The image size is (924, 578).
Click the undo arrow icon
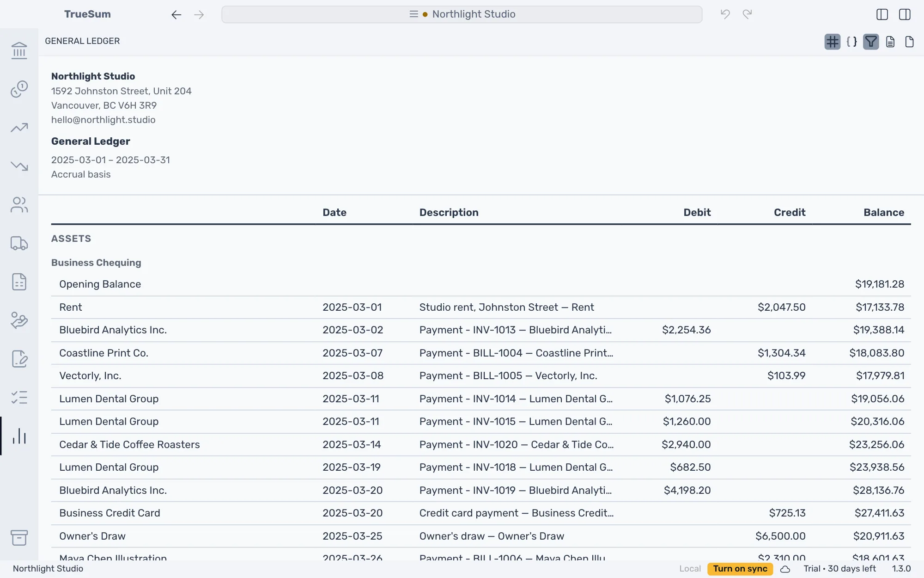click(x=725, y=14)
